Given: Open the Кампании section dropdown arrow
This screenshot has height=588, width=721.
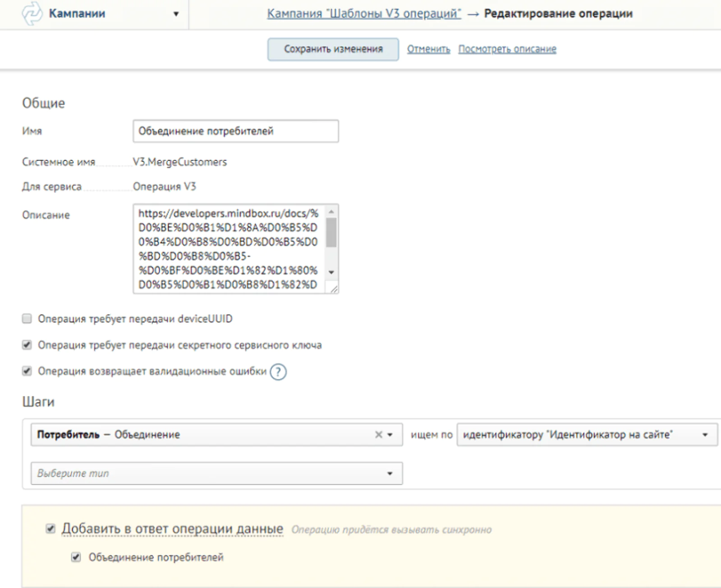Looking at the screenshot, I should [x=176, y=14].
